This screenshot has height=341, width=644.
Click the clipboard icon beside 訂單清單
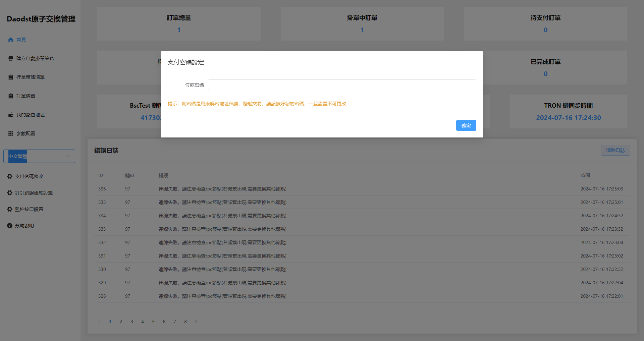[x=11, y=96]
